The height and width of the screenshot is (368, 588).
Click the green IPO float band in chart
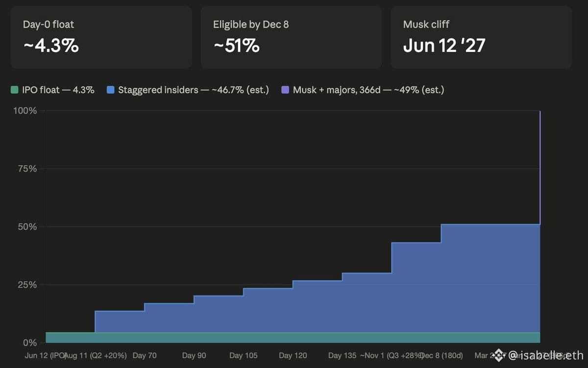tap(293, 338)
